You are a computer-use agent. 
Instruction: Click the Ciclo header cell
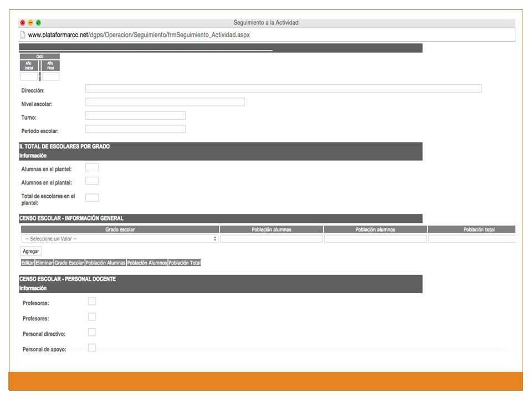coord(40,57)
